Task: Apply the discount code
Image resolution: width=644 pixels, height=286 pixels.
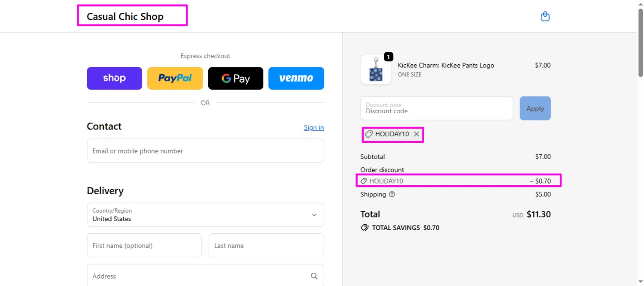Action: tap(535, 108)
